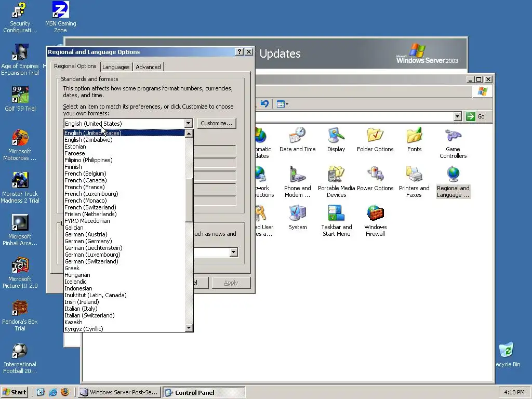Open the Display control panel icon

336,139
